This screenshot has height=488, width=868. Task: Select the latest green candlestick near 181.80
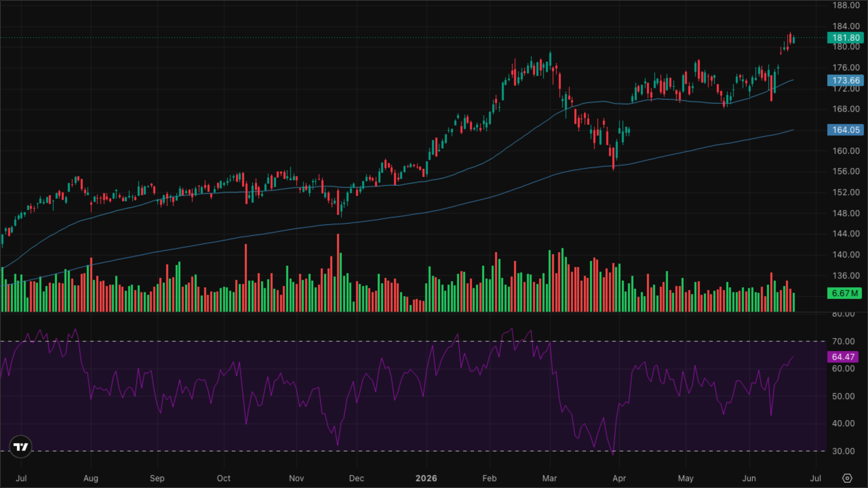[794, 40]
